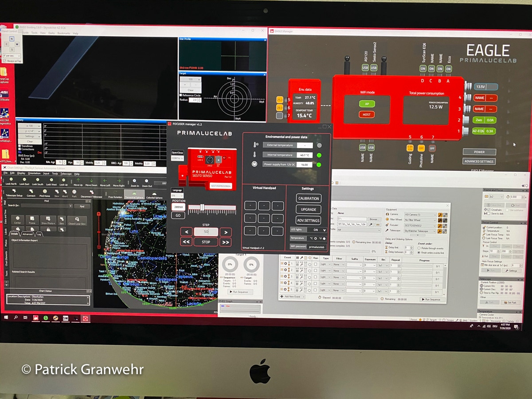This screenshot has height=399, width=532.
Task: Open the Settings dropdown in PHD2 History
Action: coord(30,137)
